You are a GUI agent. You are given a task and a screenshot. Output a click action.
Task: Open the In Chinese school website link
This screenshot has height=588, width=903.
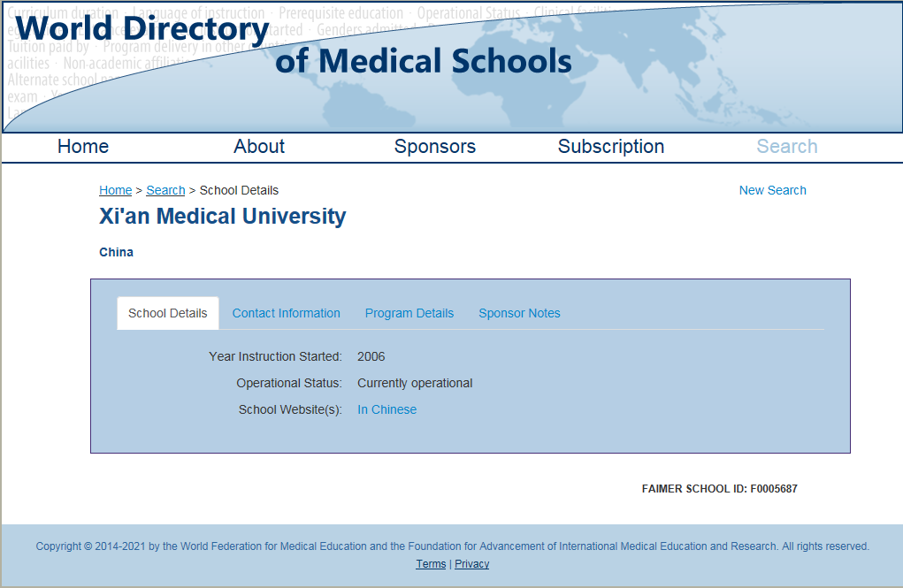tap(387, 409)
